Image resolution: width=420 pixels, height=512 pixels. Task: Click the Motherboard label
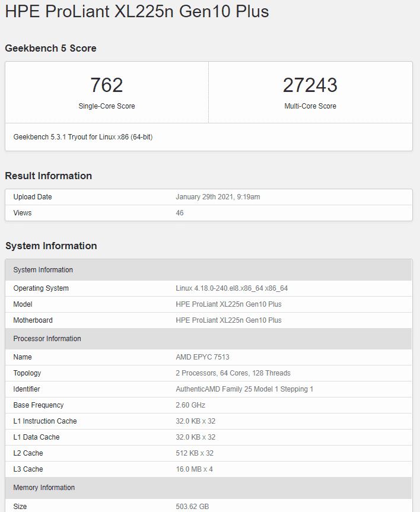[33, 320]
